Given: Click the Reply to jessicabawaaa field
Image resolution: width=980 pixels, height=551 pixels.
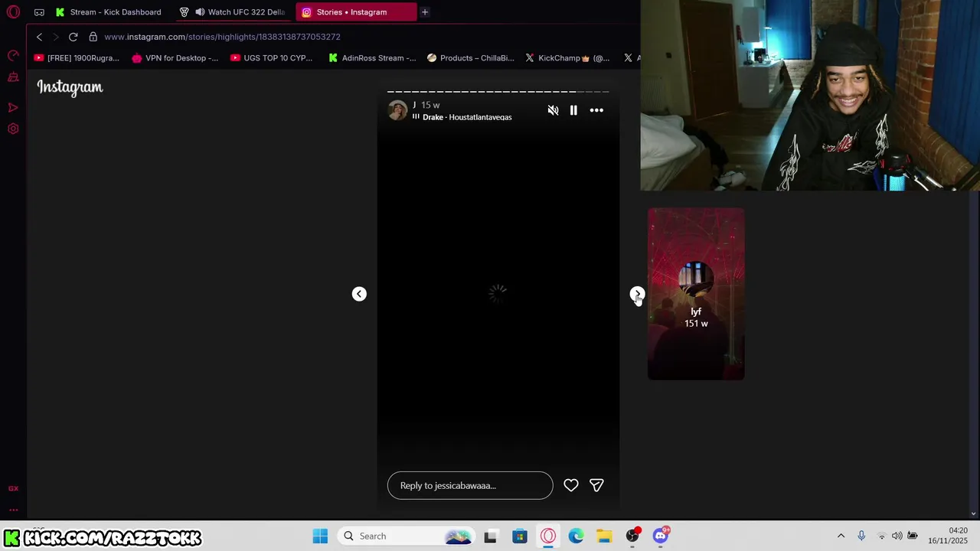Looking at the screenshot, I should pos(470,485).
